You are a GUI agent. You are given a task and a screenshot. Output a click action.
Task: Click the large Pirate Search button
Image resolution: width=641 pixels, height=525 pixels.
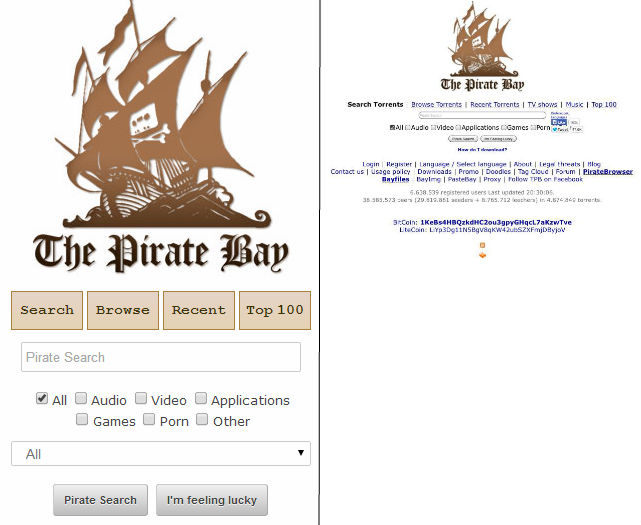point(101,500)
